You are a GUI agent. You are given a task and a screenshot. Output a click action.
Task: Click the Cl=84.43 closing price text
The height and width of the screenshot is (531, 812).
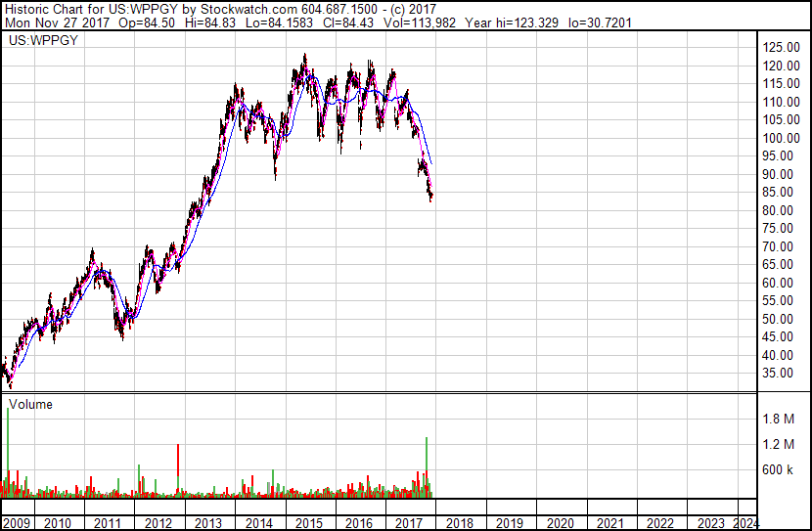[x=348, y=22]
